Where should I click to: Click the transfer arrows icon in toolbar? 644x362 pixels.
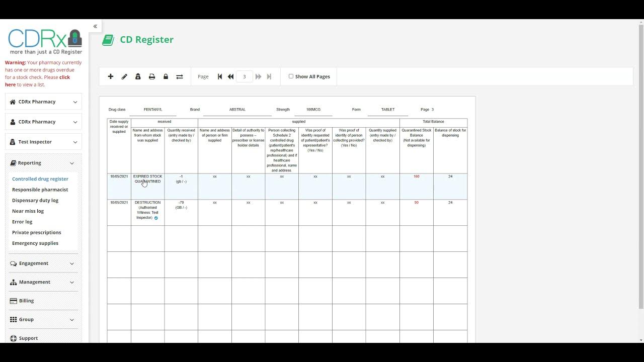tap(179, 76)
